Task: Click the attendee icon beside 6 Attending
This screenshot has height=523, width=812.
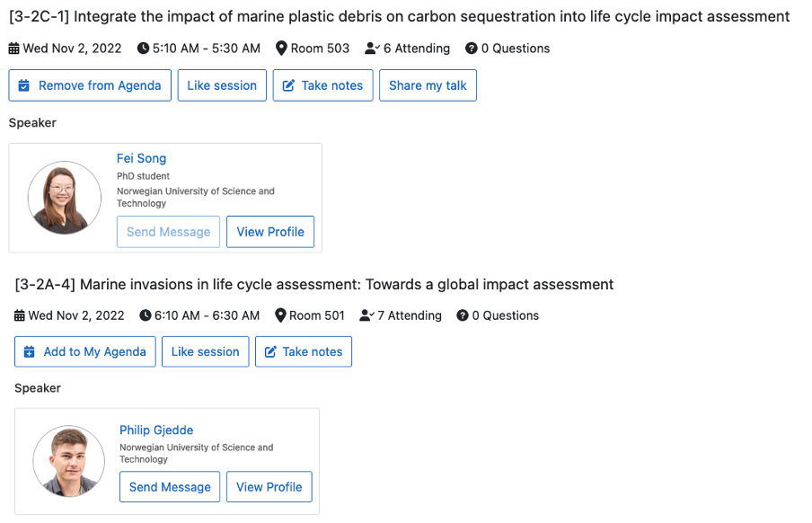Action: pos(373,49)
